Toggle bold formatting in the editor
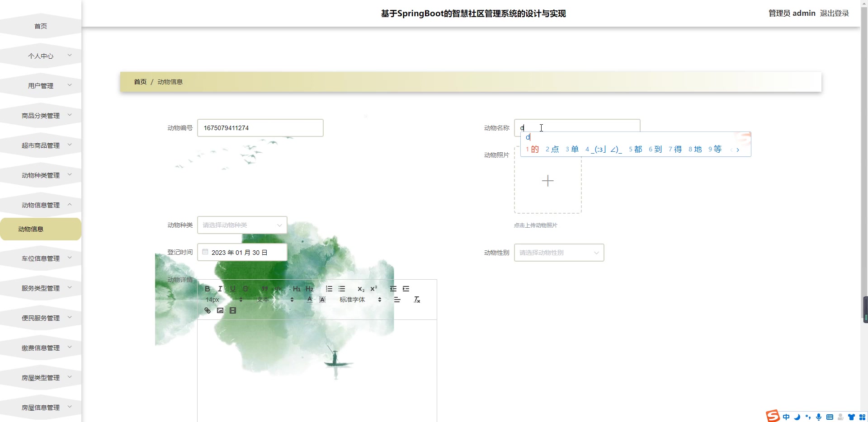The image size is (868, 422). tap(208, 289)
